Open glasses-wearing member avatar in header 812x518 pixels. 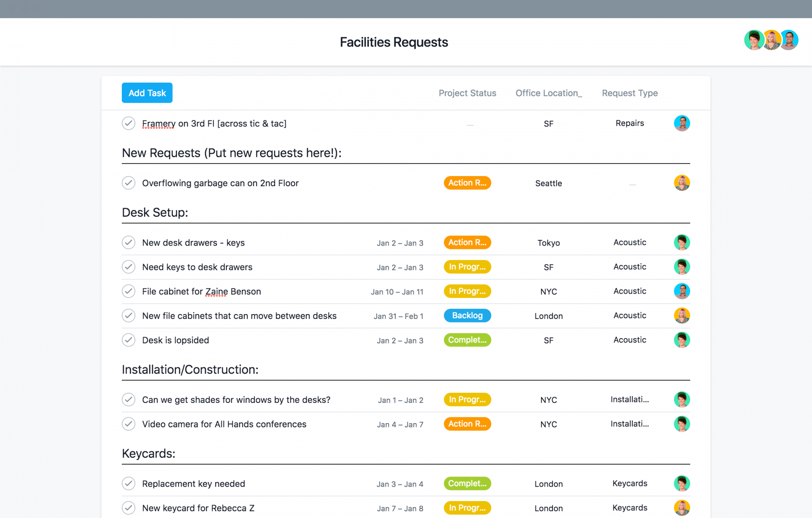[789, 40]
